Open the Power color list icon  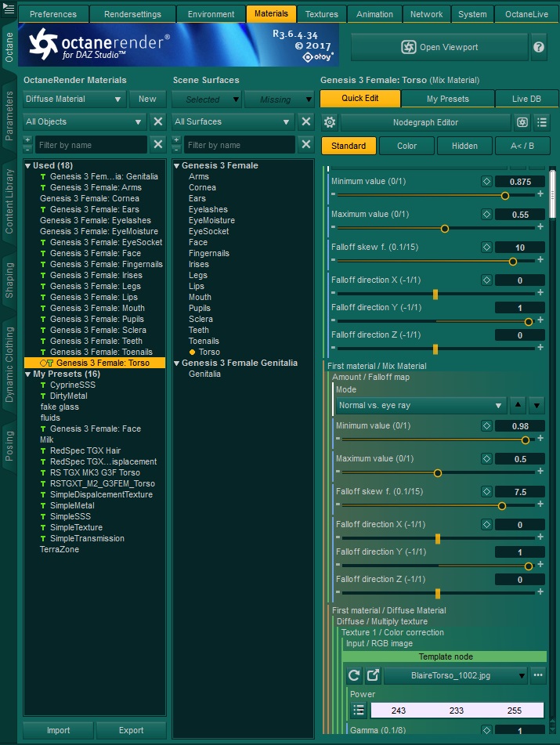coord(359,711)
